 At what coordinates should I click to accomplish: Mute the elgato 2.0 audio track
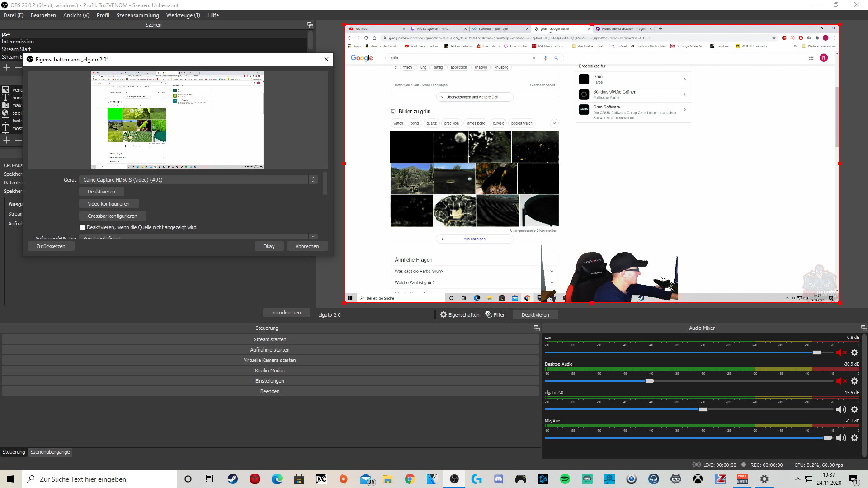841,409
